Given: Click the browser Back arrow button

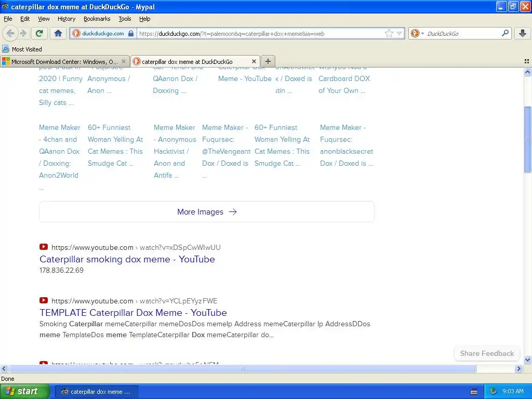Looking at the screenshot, I should [x=10, y=33].
